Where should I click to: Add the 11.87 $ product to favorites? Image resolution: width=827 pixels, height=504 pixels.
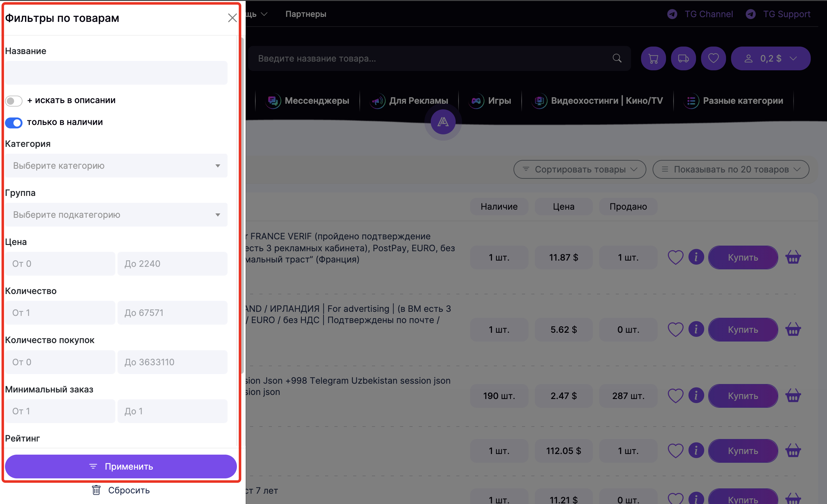click(x=675, y=258)
